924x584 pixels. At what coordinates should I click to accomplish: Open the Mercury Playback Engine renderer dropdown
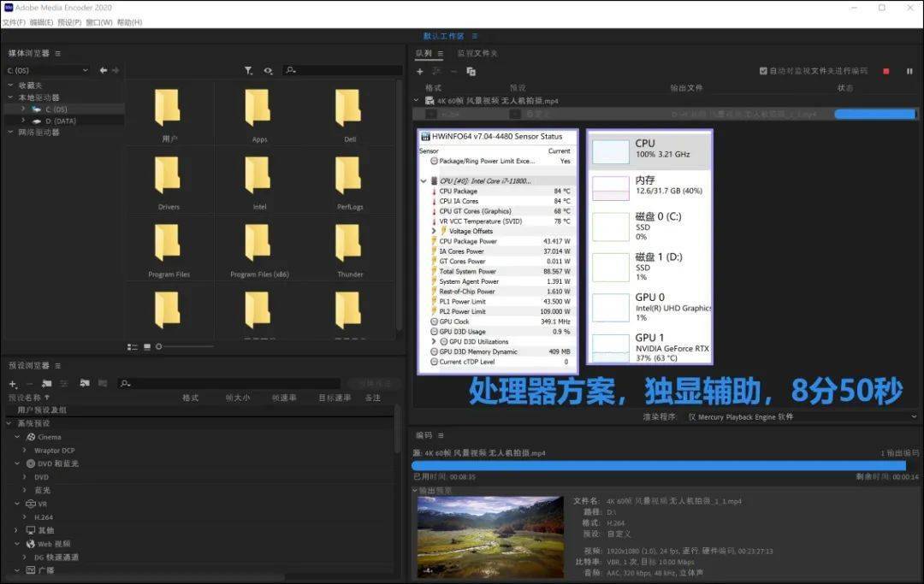(802, 416)
